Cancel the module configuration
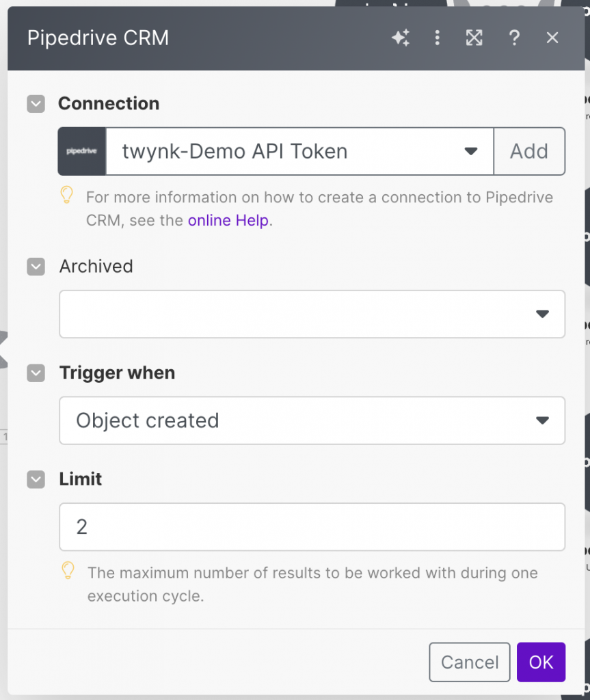The image size is (590, 700). (469, 662)
